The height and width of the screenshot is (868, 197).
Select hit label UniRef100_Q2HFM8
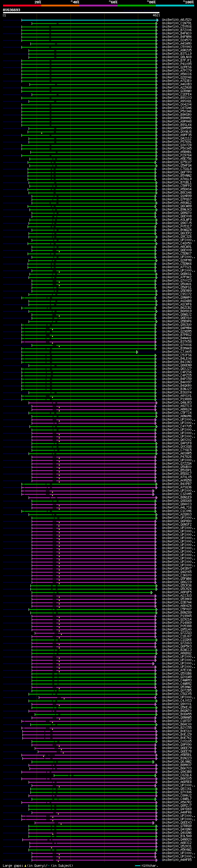(x=177, y=260)
